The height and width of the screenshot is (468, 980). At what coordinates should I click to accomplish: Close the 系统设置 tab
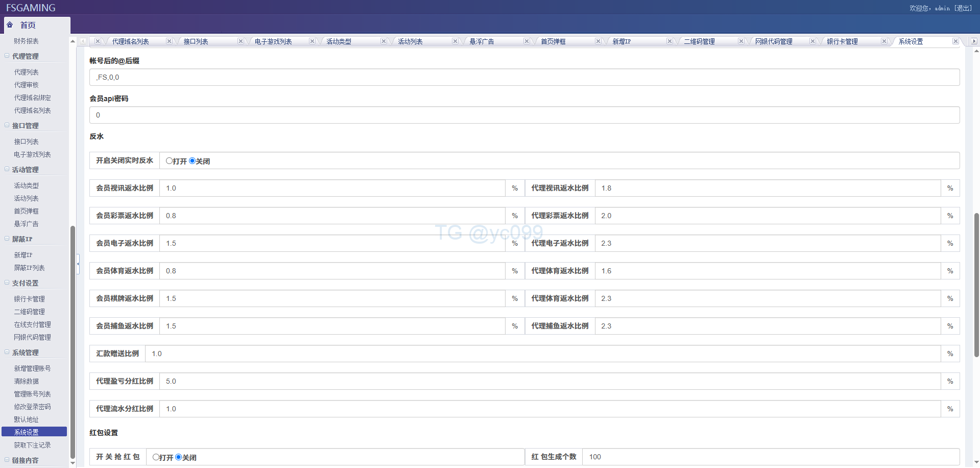(955, 41)
